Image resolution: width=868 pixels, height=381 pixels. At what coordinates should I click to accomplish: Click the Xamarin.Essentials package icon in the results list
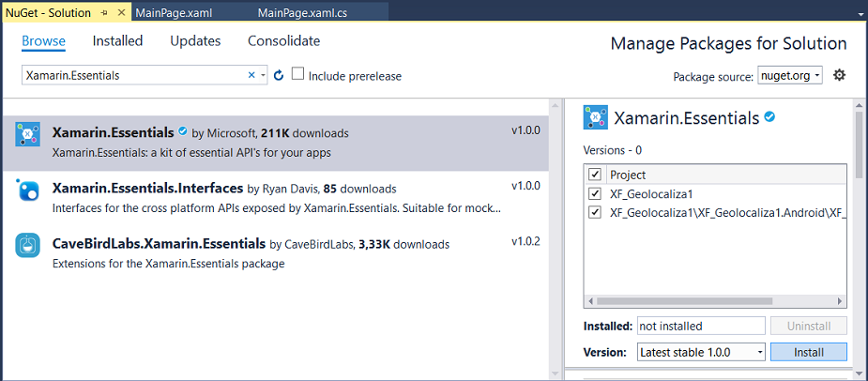27,134
